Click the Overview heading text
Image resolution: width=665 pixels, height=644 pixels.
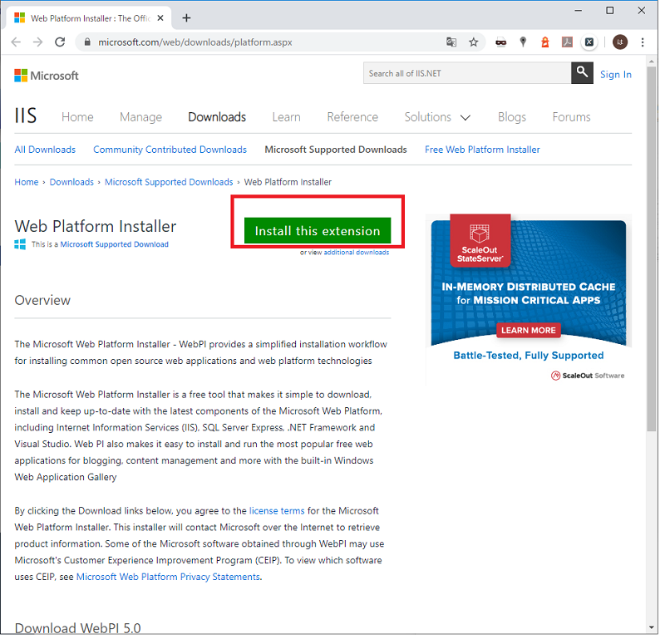42,300
